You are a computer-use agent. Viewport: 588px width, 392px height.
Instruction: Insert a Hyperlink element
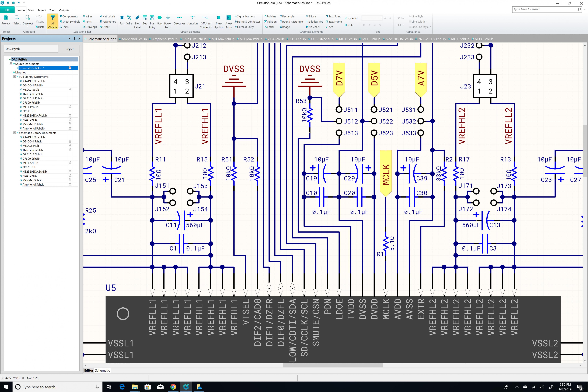pyautogui.click(x=352, y=18)
